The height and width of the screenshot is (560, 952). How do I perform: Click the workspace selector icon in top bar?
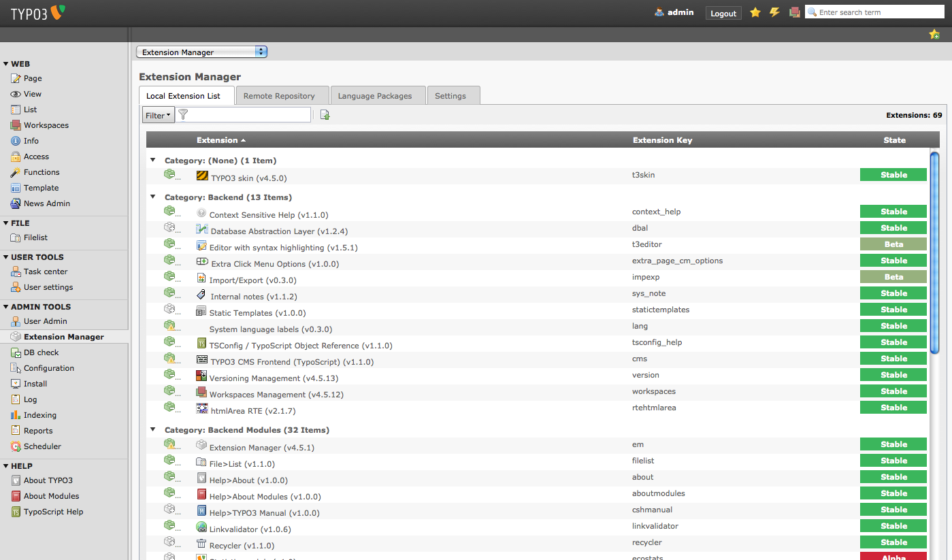coord(794,12)
